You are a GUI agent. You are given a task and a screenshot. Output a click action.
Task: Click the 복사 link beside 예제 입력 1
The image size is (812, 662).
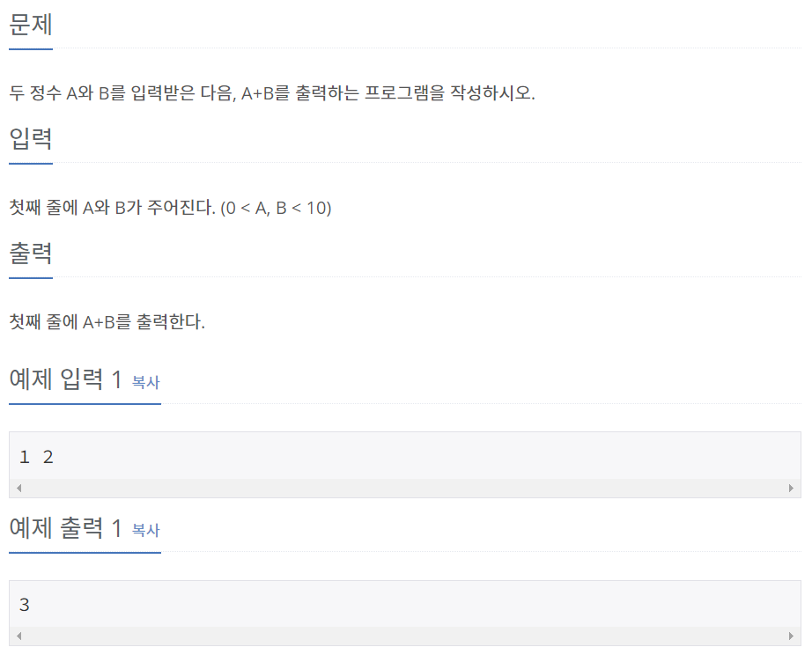coord(146,382)
